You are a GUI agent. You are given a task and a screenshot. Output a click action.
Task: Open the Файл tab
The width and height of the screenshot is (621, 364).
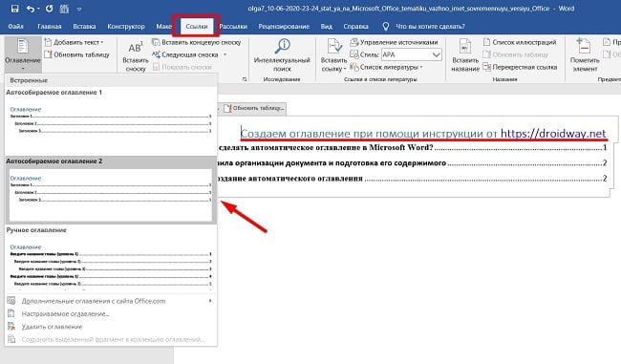pyautogui.click(x=16, y=27)
